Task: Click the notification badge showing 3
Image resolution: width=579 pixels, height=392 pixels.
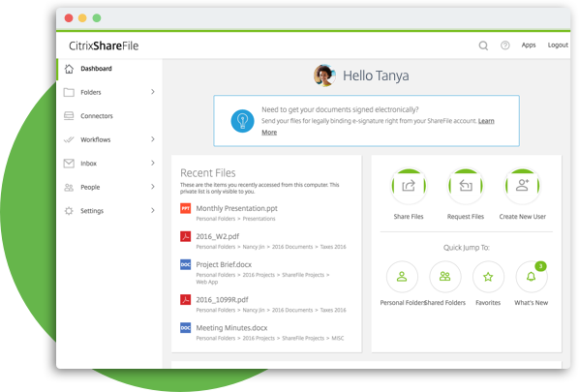Action: coord(540,266)
